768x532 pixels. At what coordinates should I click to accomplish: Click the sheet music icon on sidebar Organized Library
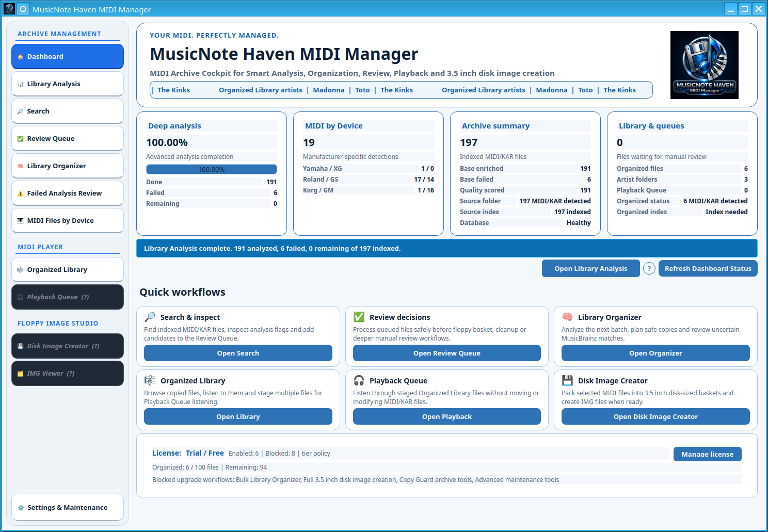(20, 270)
